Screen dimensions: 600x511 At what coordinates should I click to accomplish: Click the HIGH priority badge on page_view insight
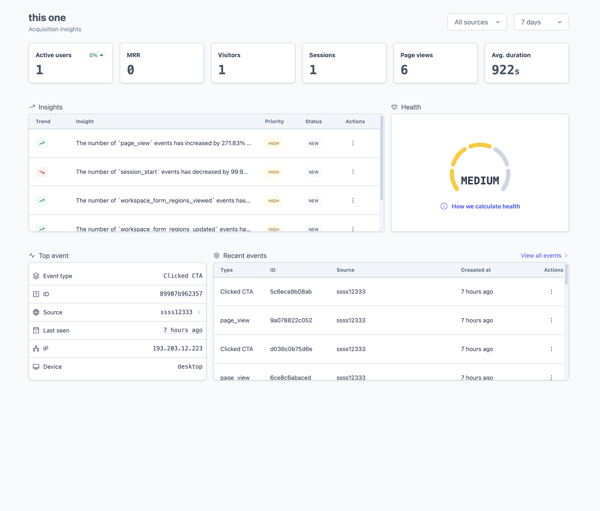[273, 143]
